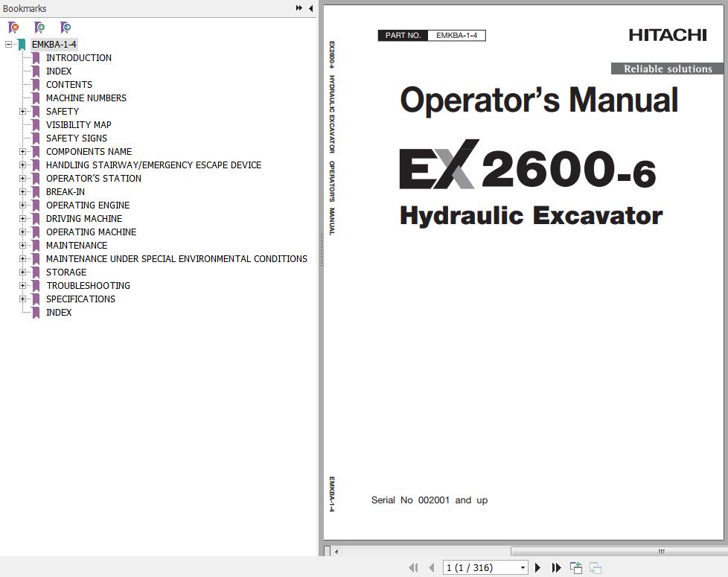Jump to the last page
This screenshot has width=728, height=577.
click(x=556, y=568)
